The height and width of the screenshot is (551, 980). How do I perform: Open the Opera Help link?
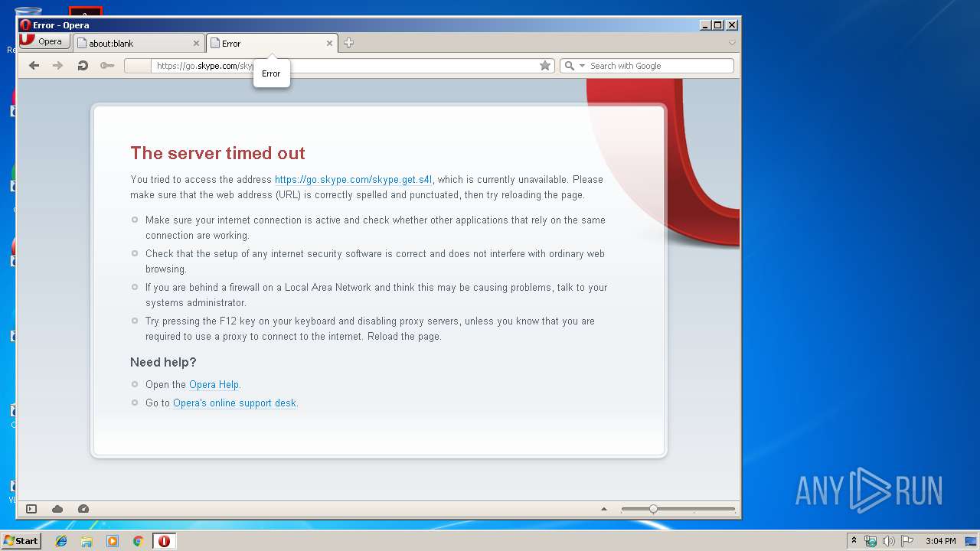tap(214, 385)
